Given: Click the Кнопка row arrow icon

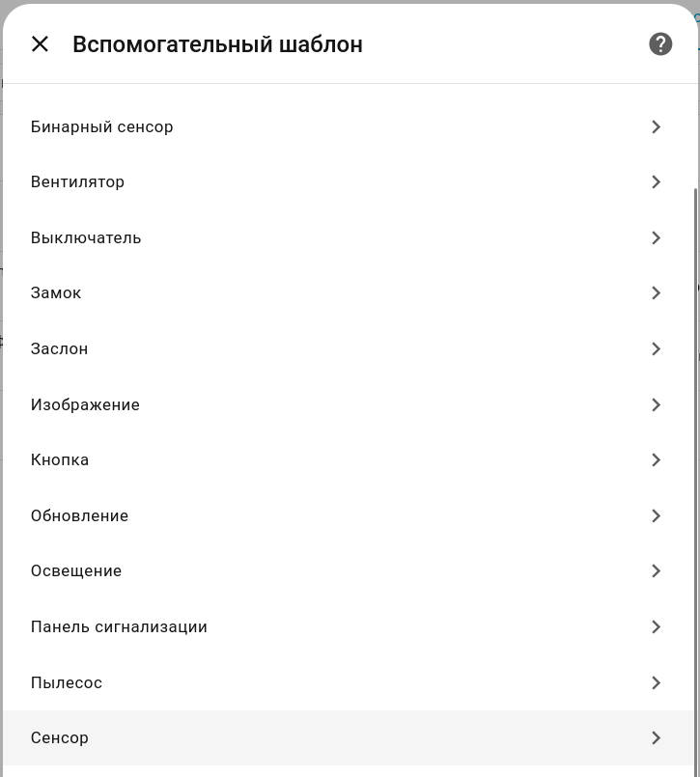Looking at the screenshot, I should point(656,460).
